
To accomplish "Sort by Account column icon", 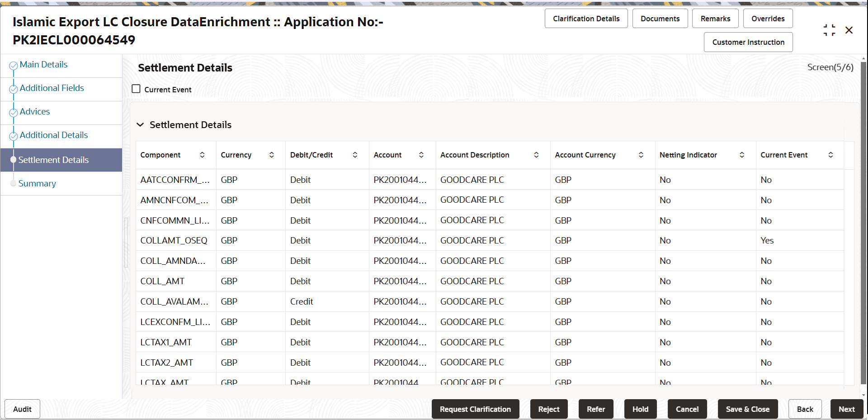I will pyautogui.click(x=421, y=155).
